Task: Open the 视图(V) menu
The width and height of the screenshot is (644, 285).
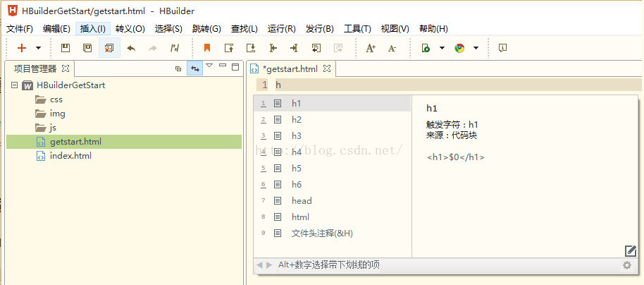Action: point(395,29)
